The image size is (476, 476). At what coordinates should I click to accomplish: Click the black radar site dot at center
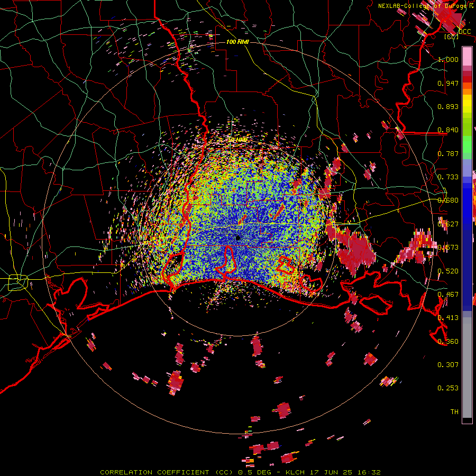239,238
